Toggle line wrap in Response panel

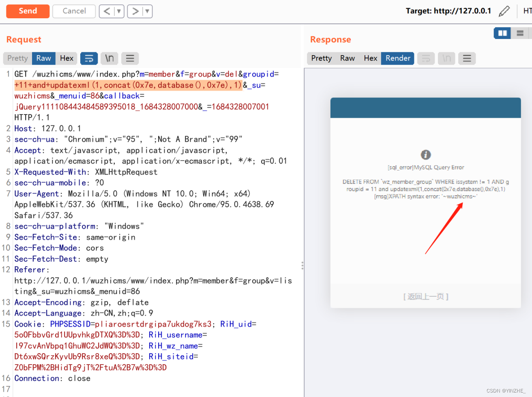coord(426,58)
